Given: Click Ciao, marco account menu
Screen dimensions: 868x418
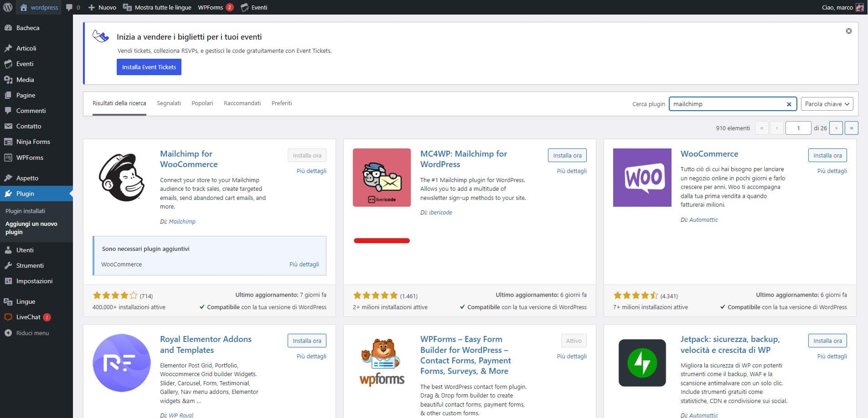Looking at the screenshot, I should (x=842, y=7).
